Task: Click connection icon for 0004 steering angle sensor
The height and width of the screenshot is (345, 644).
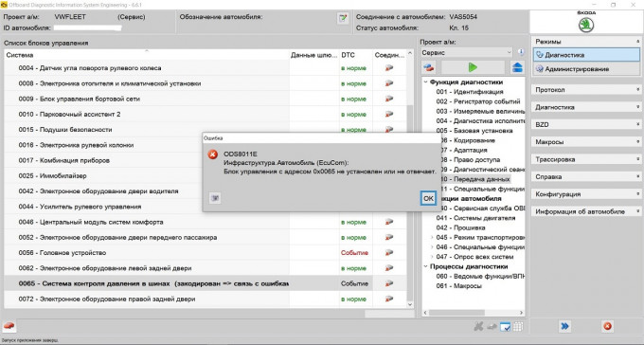Action: coord(389,68)
